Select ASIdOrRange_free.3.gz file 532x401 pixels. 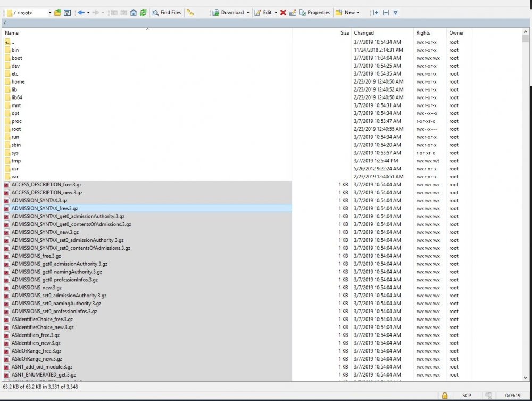pyautogui.click(x=36, y=351)
